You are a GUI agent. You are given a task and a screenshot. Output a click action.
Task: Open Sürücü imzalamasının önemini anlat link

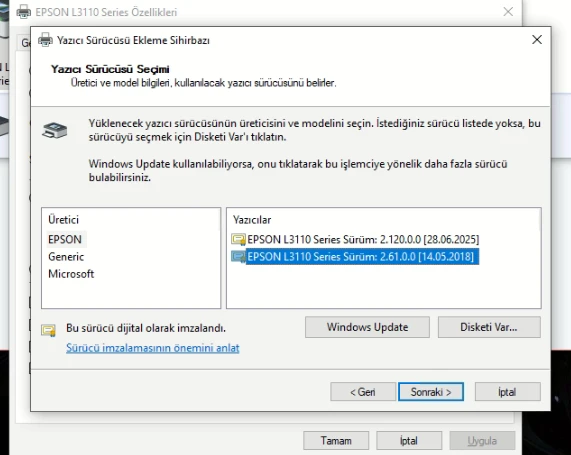click(153, 348)
